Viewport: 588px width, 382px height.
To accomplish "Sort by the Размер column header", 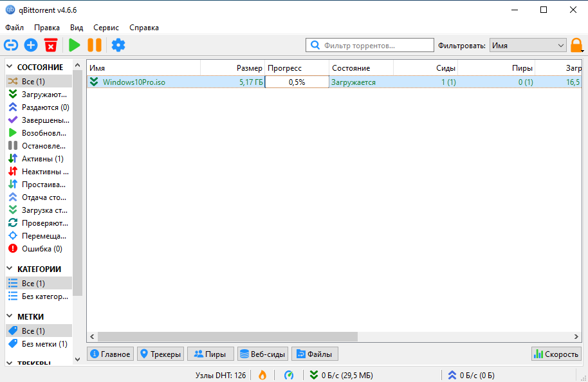I will coord(232,68).
